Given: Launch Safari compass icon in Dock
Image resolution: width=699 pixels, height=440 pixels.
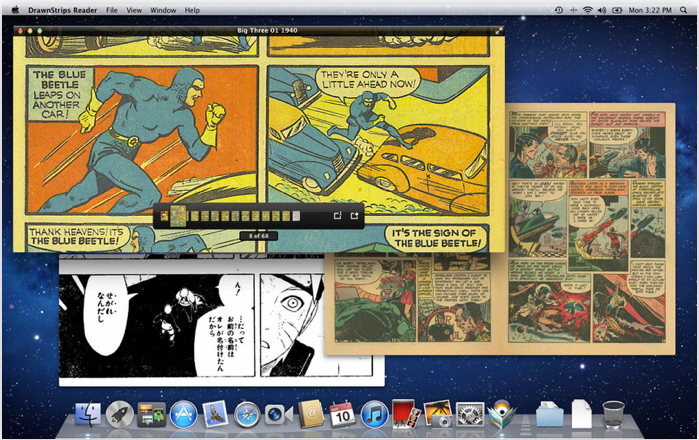Looking at the screenshot, I should click(247, 415).
